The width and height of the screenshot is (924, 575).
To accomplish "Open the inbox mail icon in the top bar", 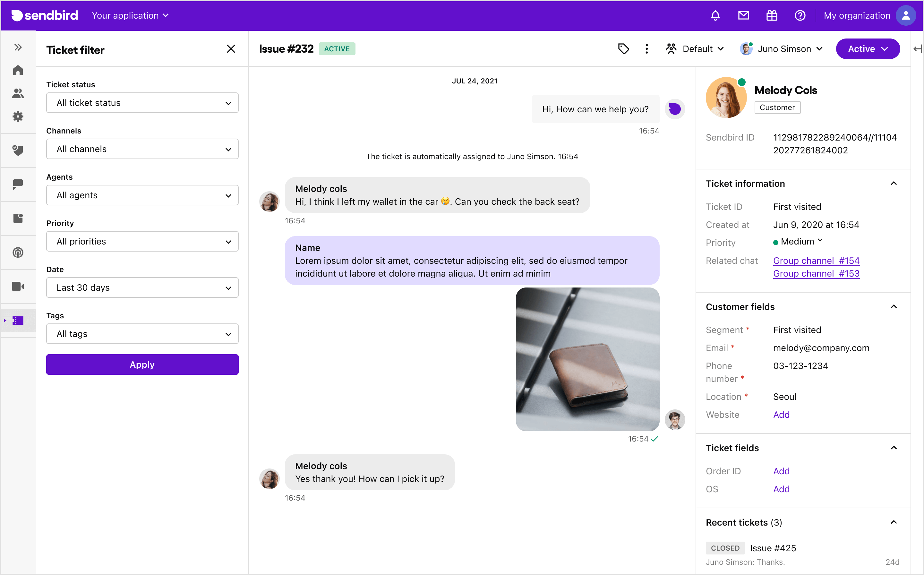I will pos(744,15).
